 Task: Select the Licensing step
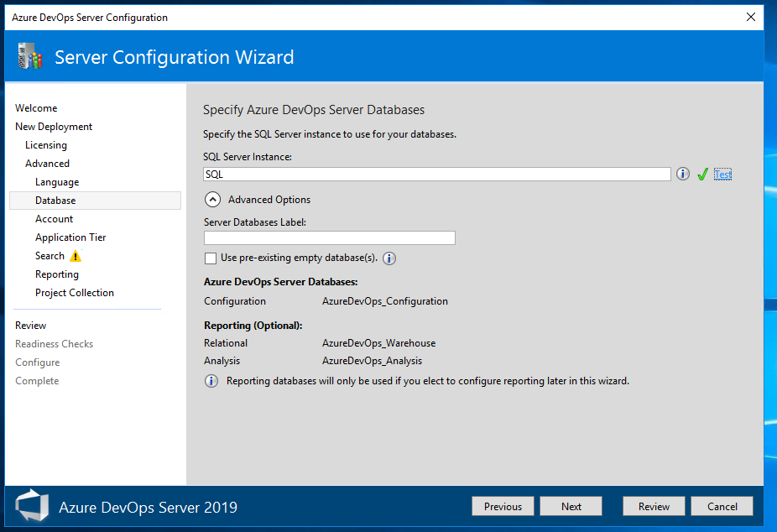click(x=46, y=144)
